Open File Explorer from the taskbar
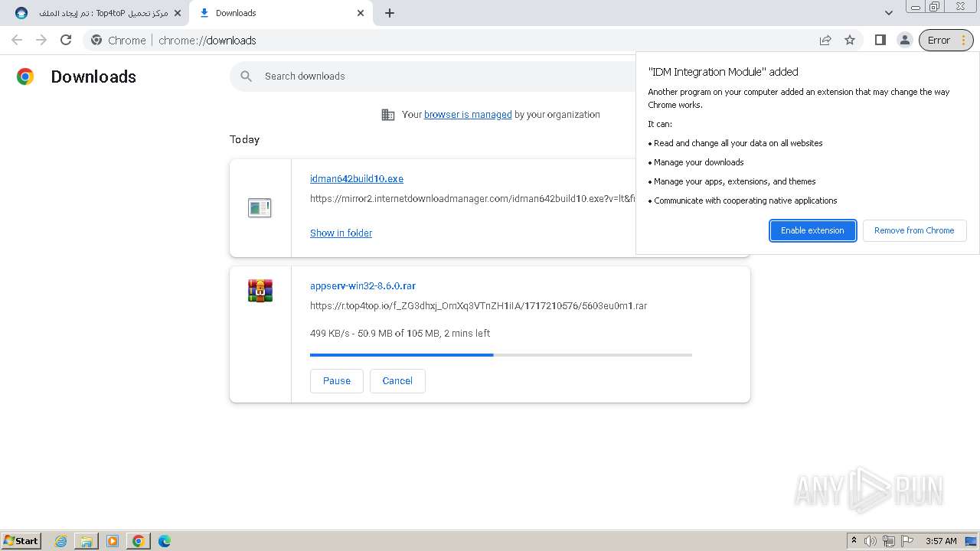This screenshot has width=980, height=551. pos(87,541)
